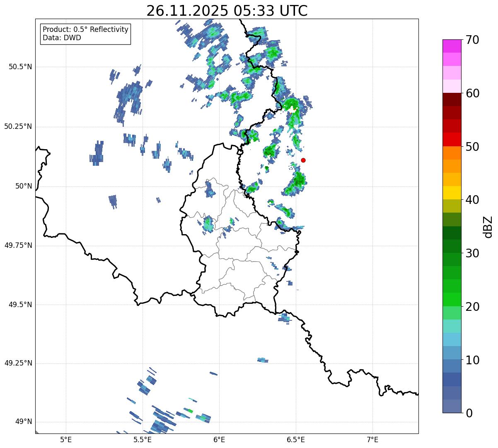Click the 50.25°N latitude label
The width and height of the screenshot is (498, 448).
pos(18,126)
